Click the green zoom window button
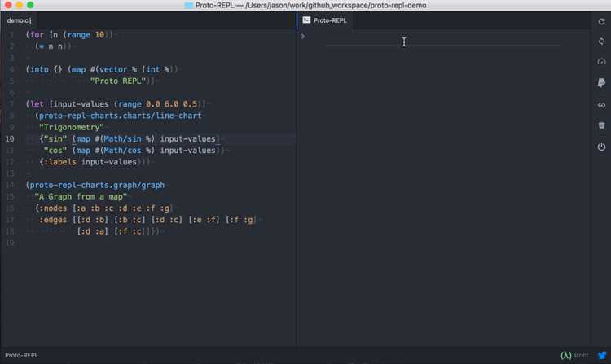Image resolution: width=611 pixels, height=364 pixels. tap(30, 5)
